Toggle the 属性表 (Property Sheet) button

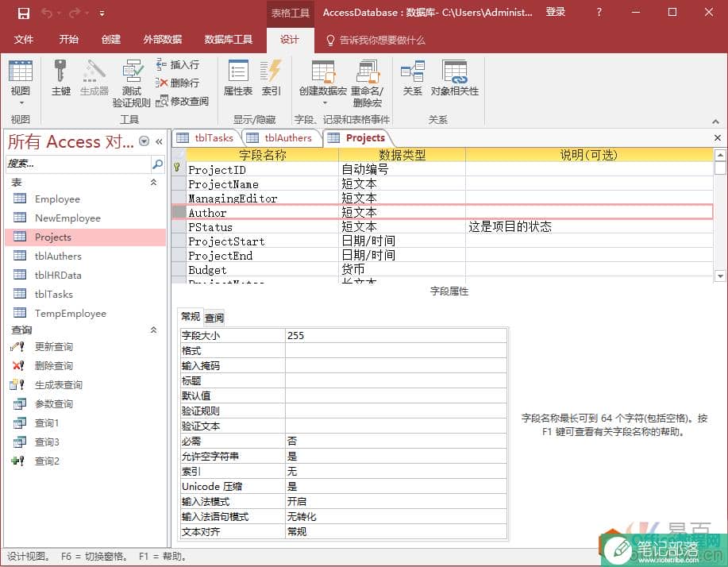[238, 78]
